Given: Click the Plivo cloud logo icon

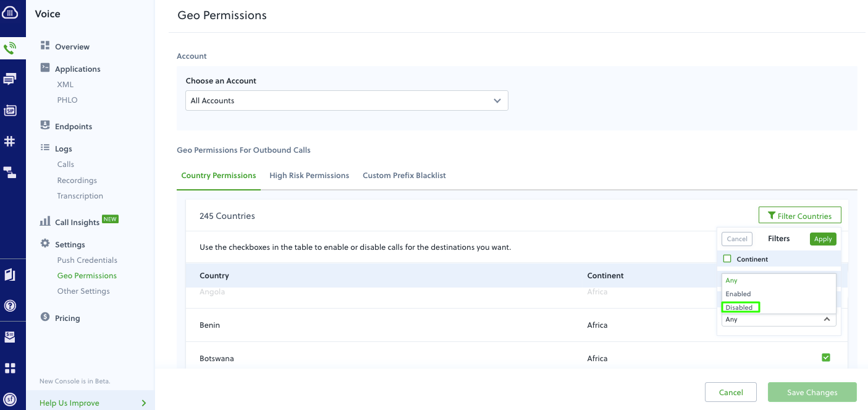Looking at the screenshot, I should point(10,12).
